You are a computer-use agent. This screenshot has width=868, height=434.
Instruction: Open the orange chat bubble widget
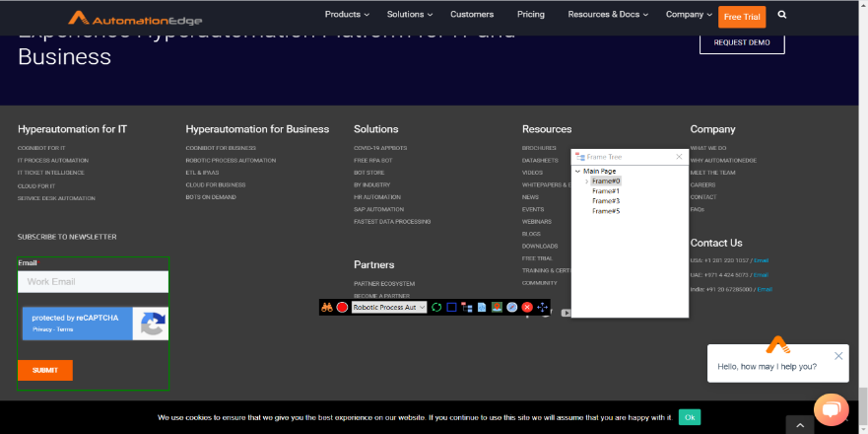pos(832,410)
